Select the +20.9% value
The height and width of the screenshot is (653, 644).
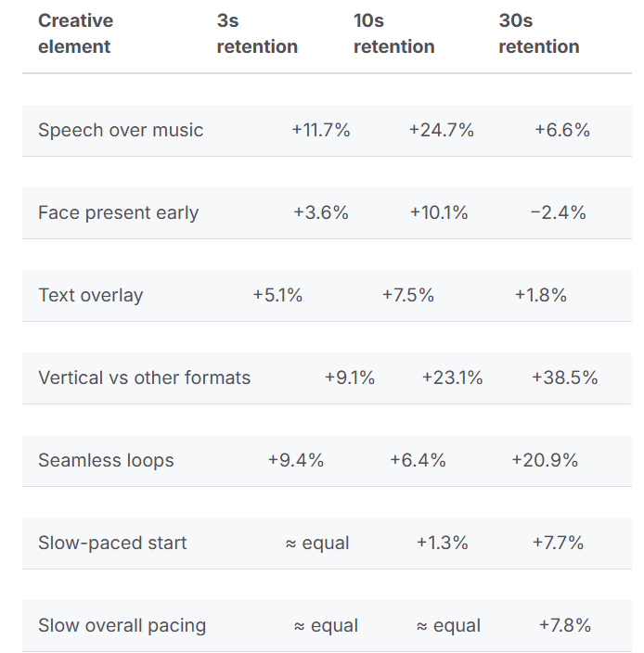(x=544, y=461)
